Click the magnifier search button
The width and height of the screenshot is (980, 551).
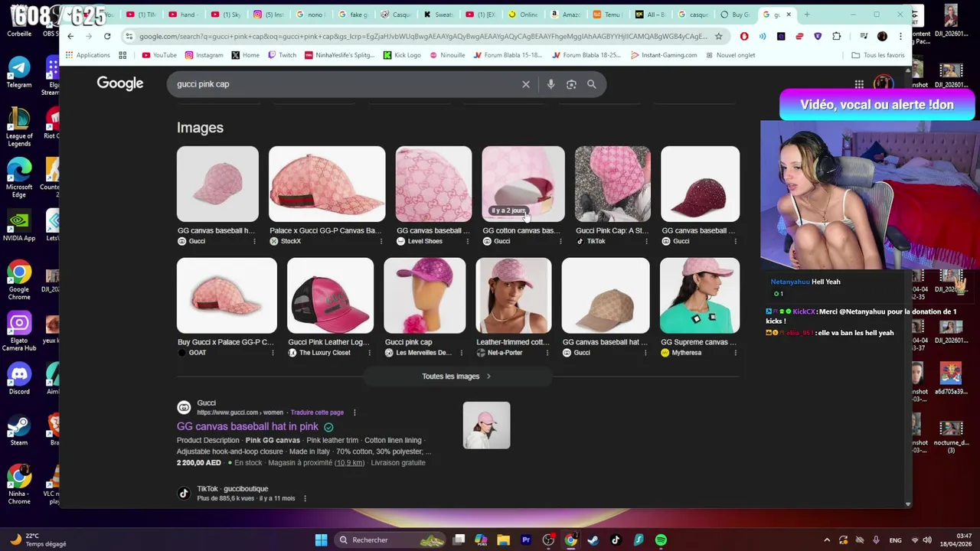pyautogui.click(x=592, y=84)
